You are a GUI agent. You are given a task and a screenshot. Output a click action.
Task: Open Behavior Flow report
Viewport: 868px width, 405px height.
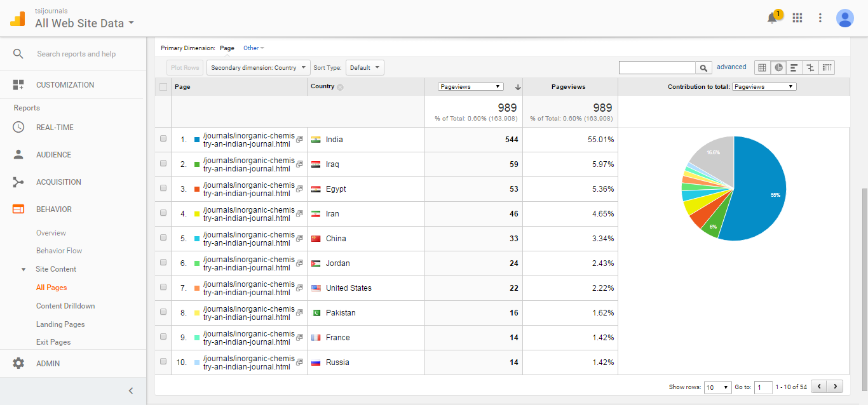coord(59,251)
